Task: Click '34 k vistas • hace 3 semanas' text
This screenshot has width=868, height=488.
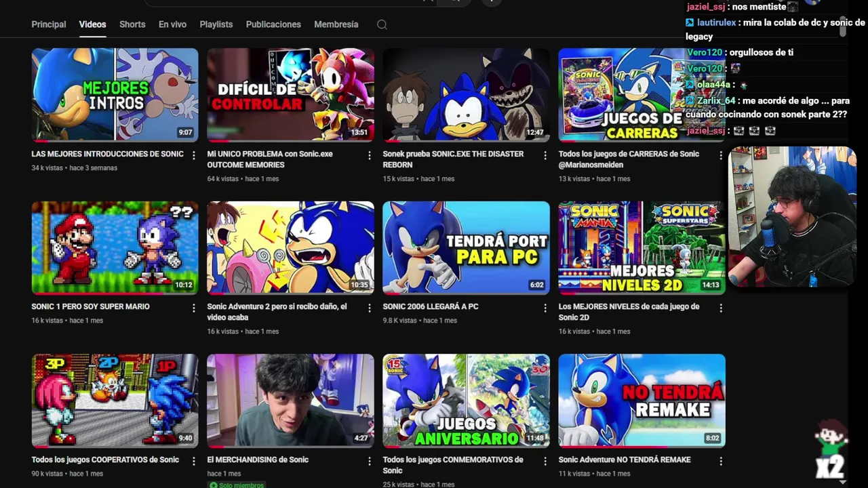Action: pyautogui.click(x=74, y=168)
